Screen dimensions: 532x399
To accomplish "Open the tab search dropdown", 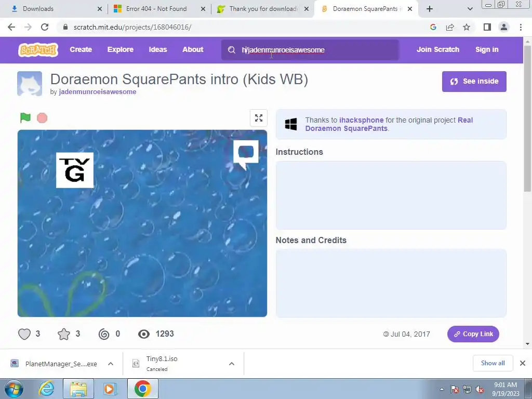I will click(470, 9).
